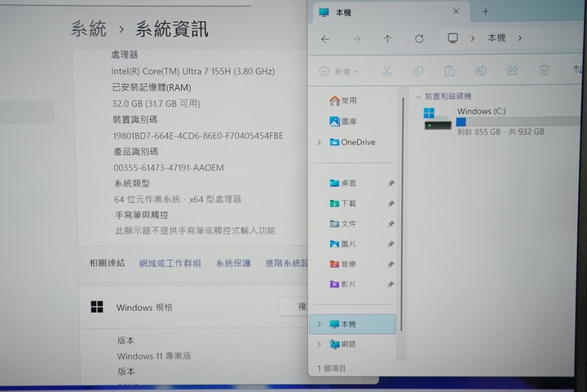587x392 pixels.
Task: Click the 1 個項目 status bar text
Action: pos(331,368)
